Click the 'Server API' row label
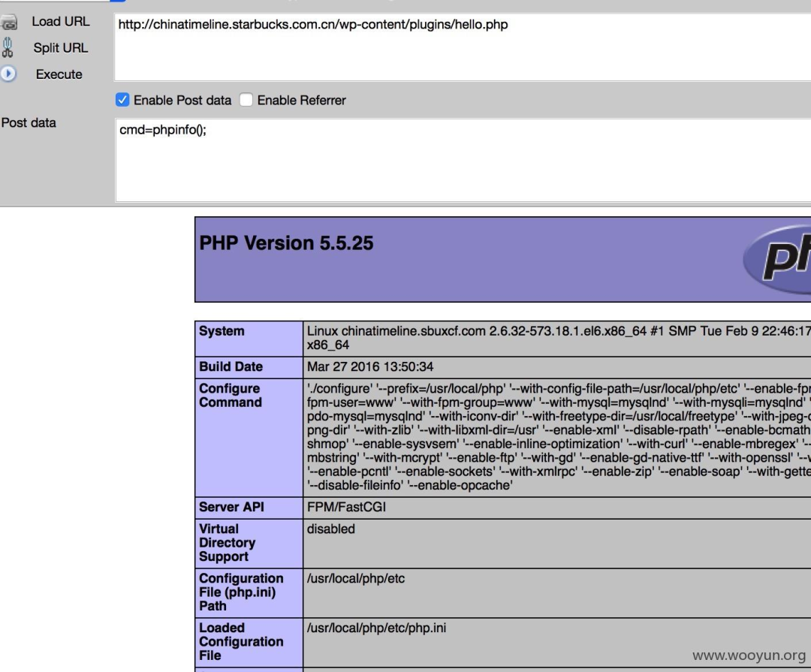 [x=231, y=508]
